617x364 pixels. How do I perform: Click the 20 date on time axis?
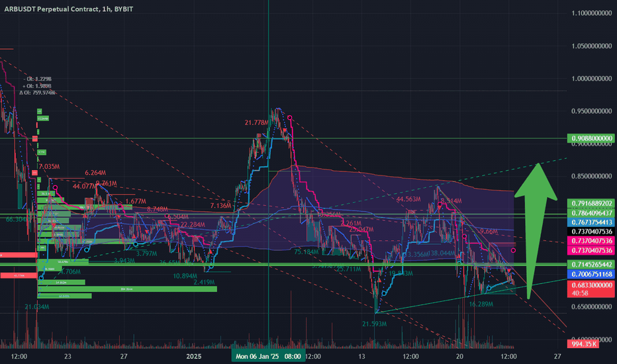(459, 357)
